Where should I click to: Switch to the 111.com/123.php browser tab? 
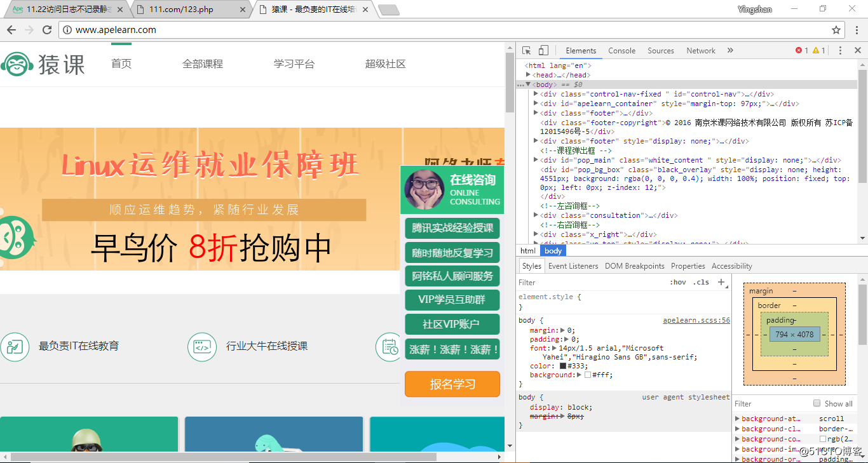(x=191, y=10)
